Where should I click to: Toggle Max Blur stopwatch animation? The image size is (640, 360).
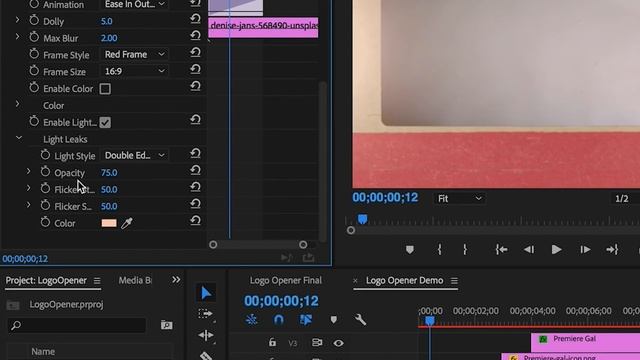[34, 37]
